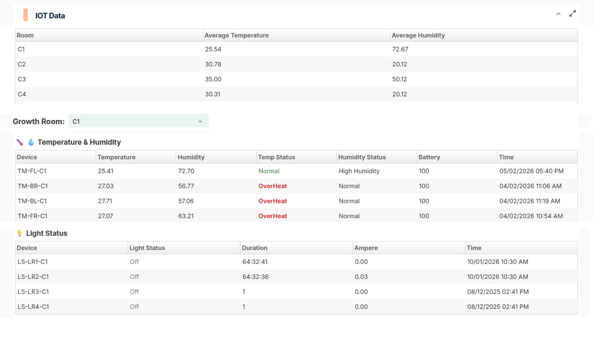Expand IOT Data panel to fullscreen

pos(573,14)
